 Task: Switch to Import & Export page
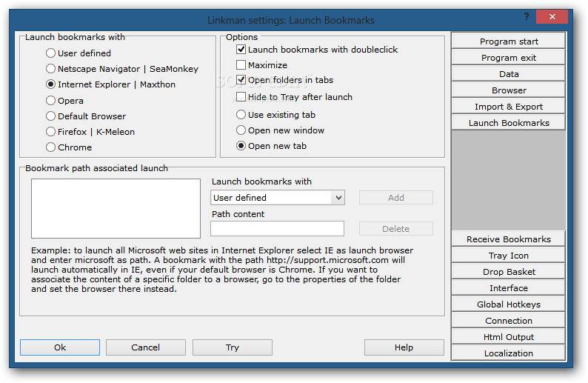pos(509,107)
